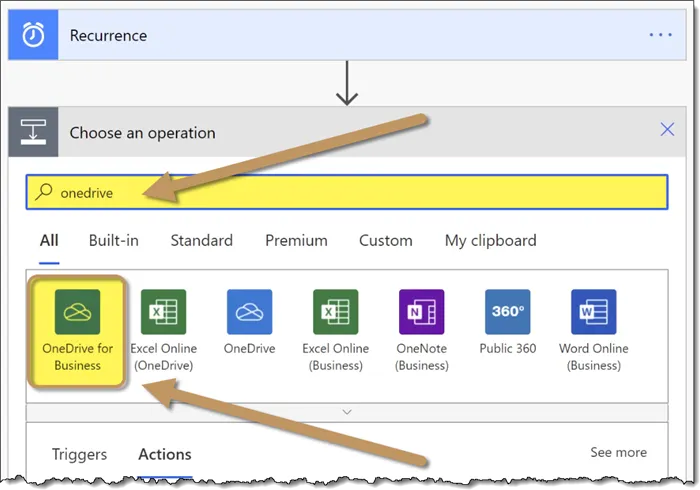The height and width of the screenshot is (490, 700).
Task: Select the OneDrive for Business connector
Action: 77,313
